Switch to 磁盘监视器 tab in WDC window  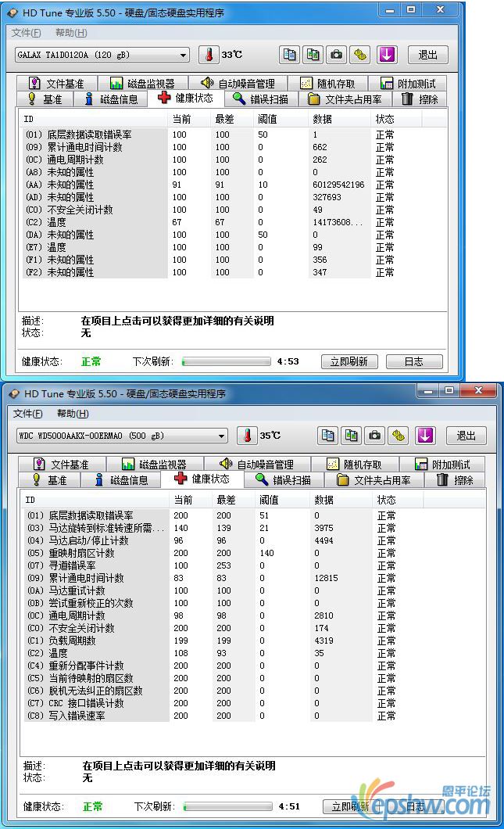154,465
